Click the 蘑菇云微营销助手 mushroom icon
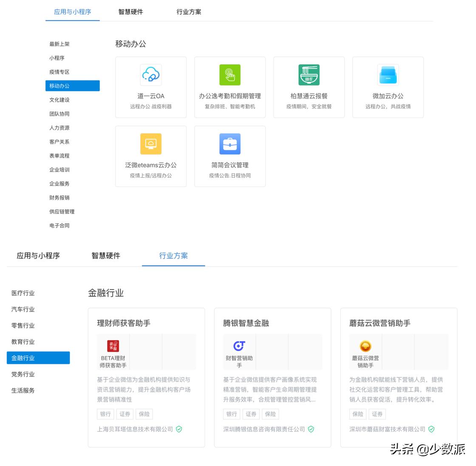 tap(365, 346)
